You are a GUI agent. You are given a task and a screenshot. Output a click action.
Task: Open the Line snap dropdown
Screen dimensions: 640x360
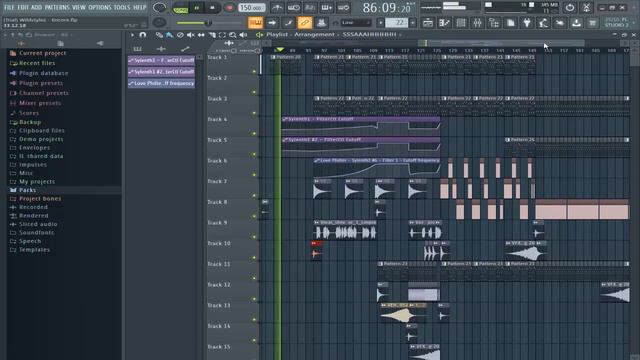pyautogui.click(x=356, y=23)
